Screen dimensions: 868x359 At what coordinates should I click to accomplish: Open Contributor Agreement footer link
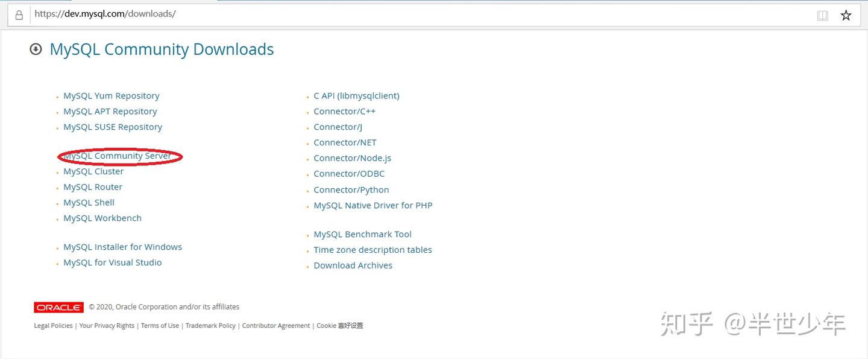pyautogui.click(x=276, y=326)
